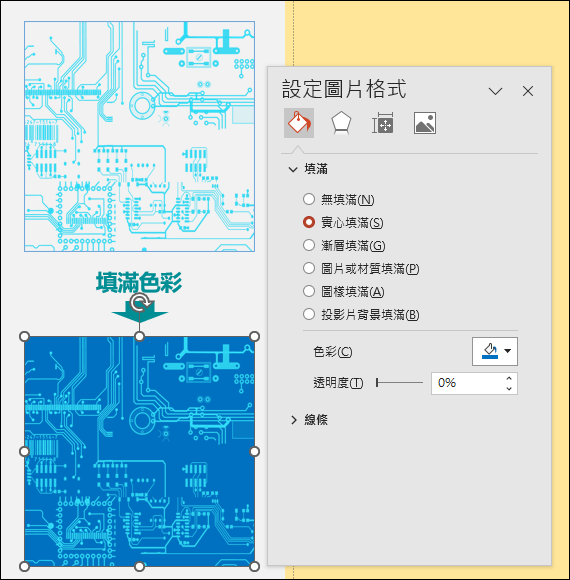
Task: Close the 設定圖片格式 pane
Action: coord(528,91)
